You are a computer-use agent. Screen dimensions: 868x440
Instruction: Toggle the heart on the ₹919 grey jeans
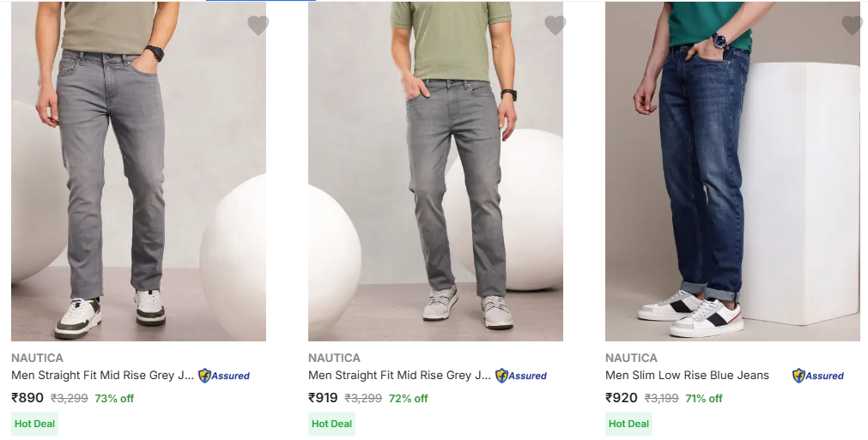(x=555, y=26)
